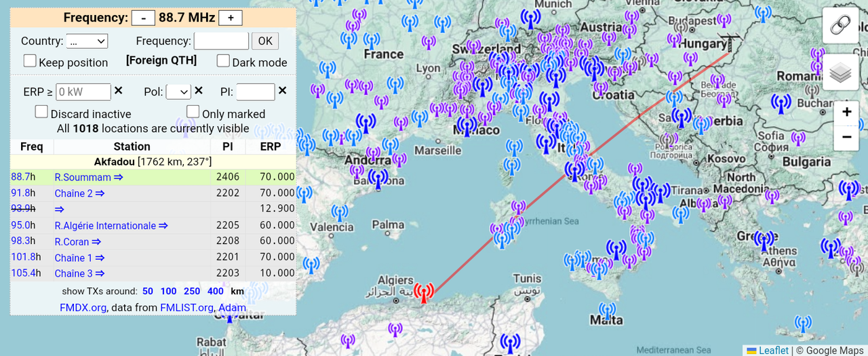The height and width of the screenshot is (356, 868).
Task: Open the FMDX.org link
Action: coord(83,307)
